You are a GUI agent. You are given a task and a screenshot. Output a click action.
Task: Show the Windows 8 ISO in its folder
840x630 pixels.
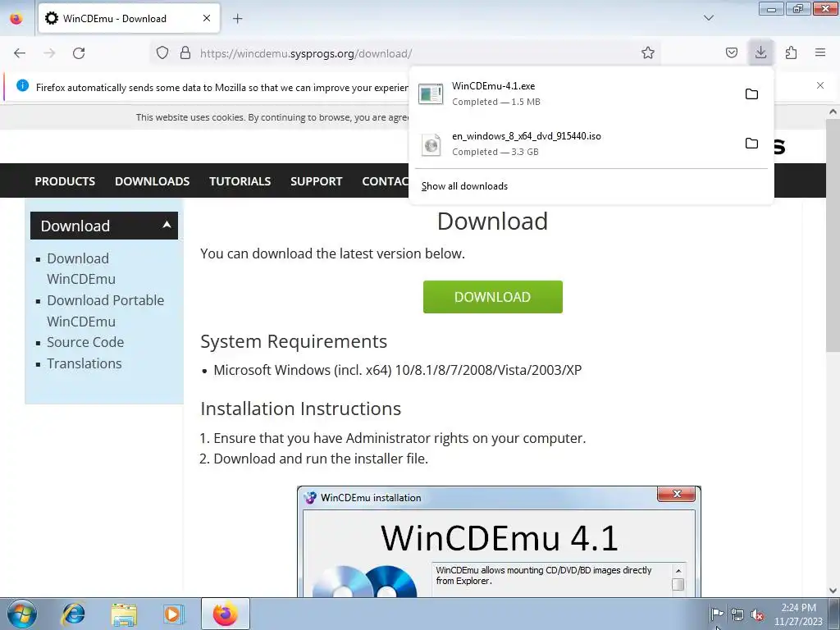pos(751,144)
